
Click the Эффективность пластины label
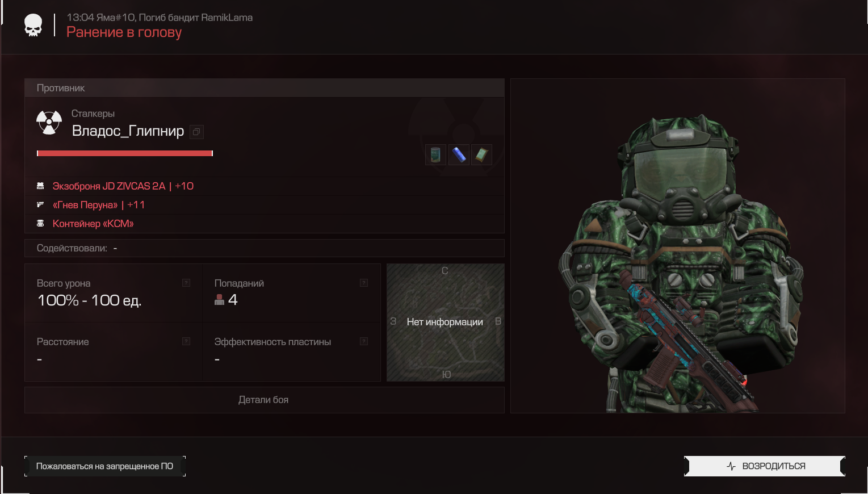pyautogui.click(x=272, y=342)
